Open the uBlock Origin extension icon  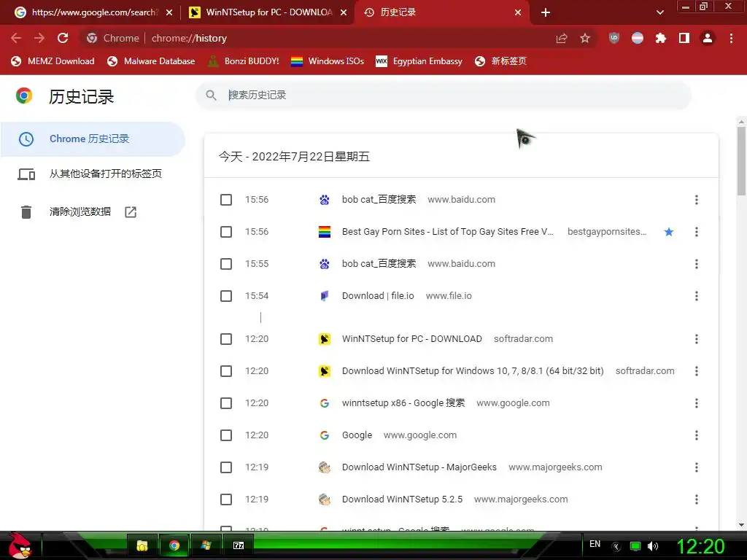tap(614, 38)
